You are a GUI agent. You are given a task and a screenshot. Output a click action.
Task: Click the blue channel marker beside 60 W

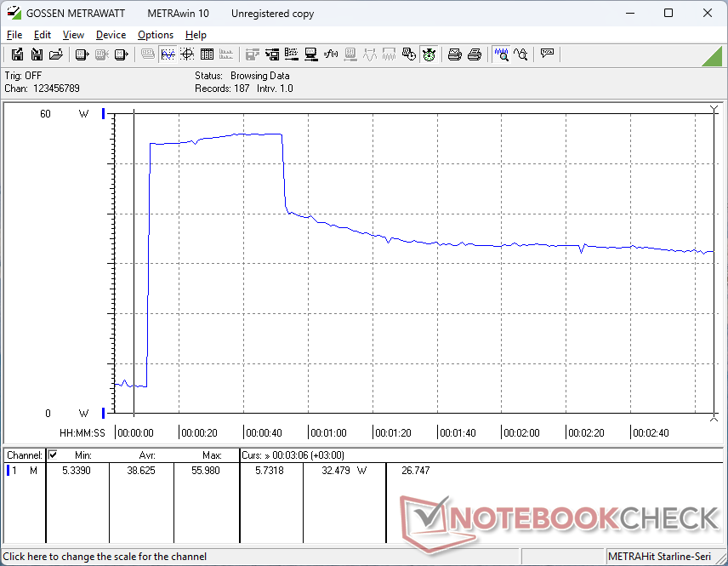point(104,113)
